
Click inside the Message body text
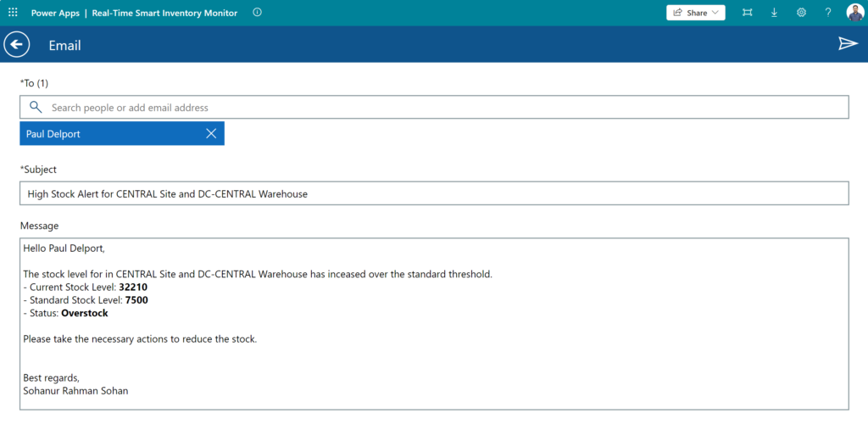[434, 324]
